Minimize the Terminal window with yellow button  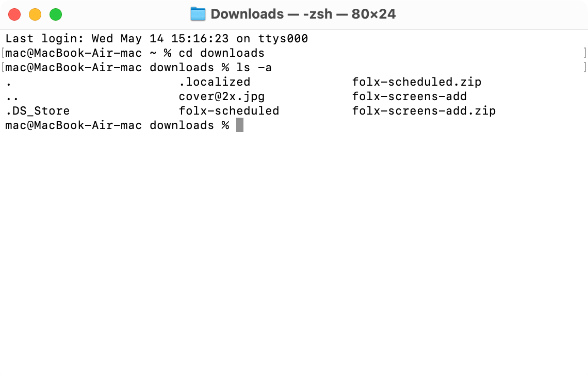point(35,14)
